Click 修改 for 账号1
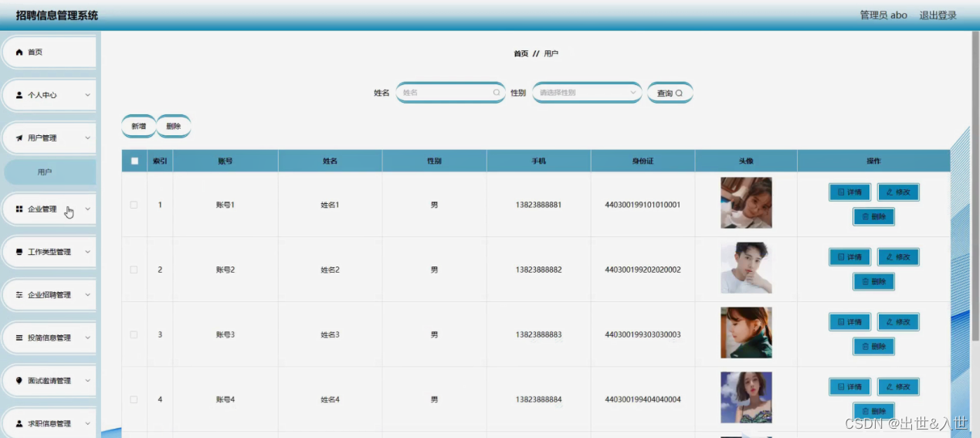Image resolution: width=980 pixels, height=438 pixels. click(x=898, y=192)
